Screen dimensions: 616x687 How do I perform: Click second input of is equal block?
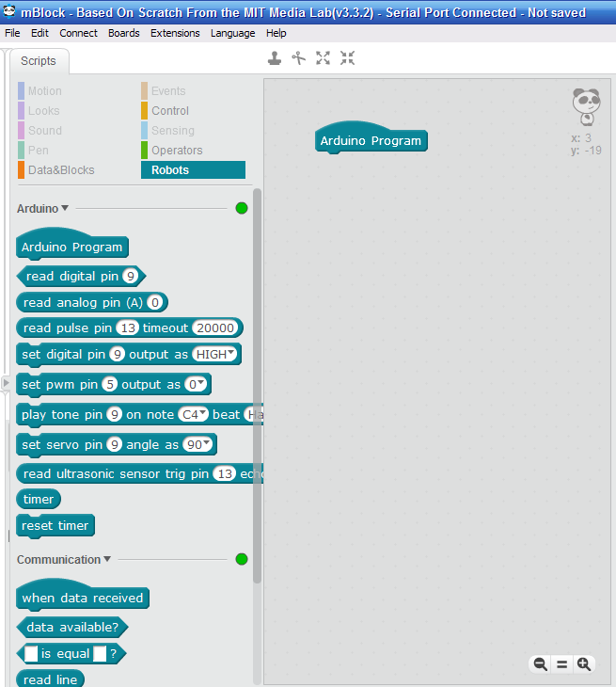[100, 653]
